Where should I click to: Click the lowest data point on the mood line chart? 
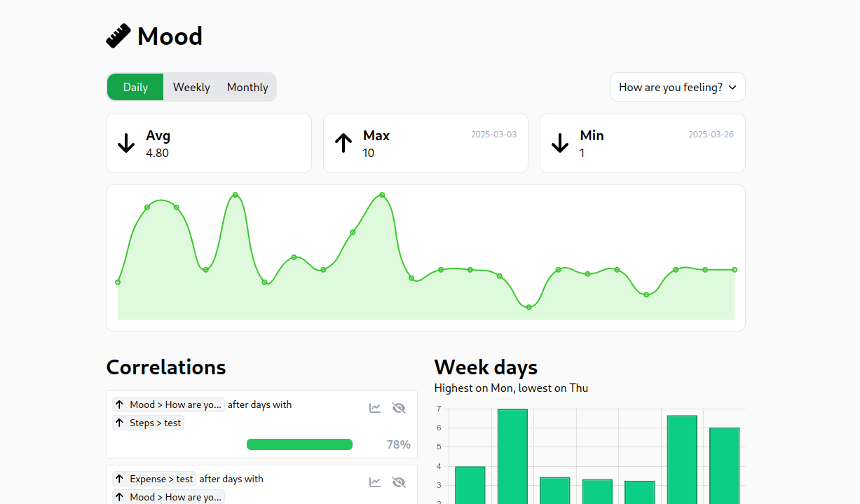[528, 307]
